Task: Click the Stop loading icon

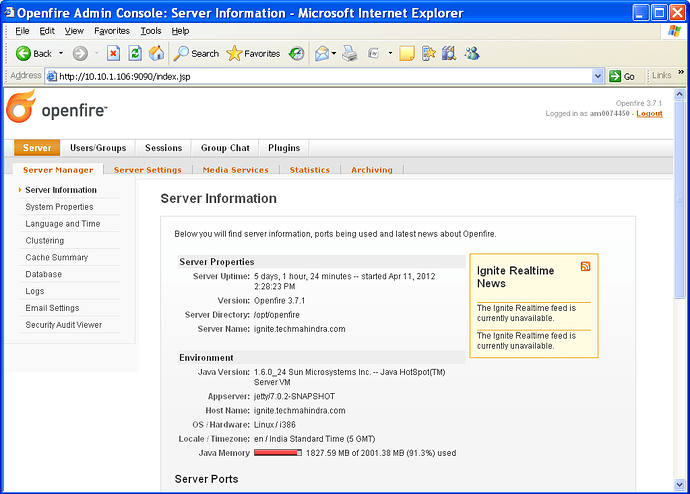Action: (113, 54)
